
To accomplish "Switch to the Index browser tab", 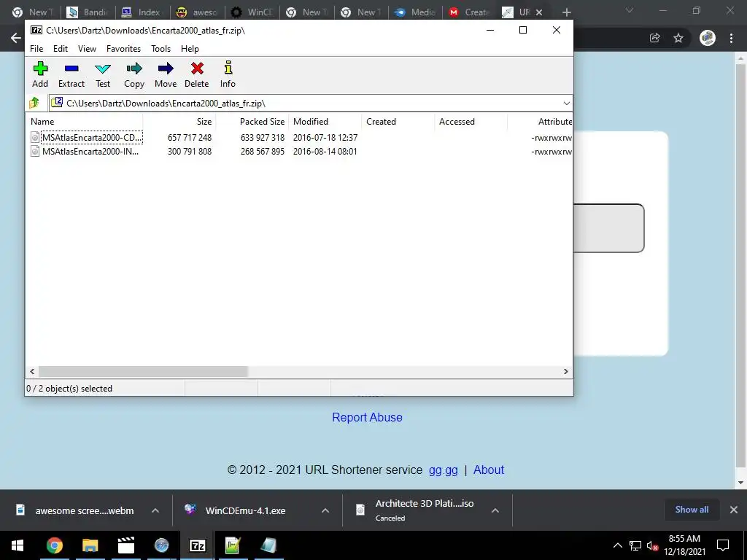I will [143, 12].
